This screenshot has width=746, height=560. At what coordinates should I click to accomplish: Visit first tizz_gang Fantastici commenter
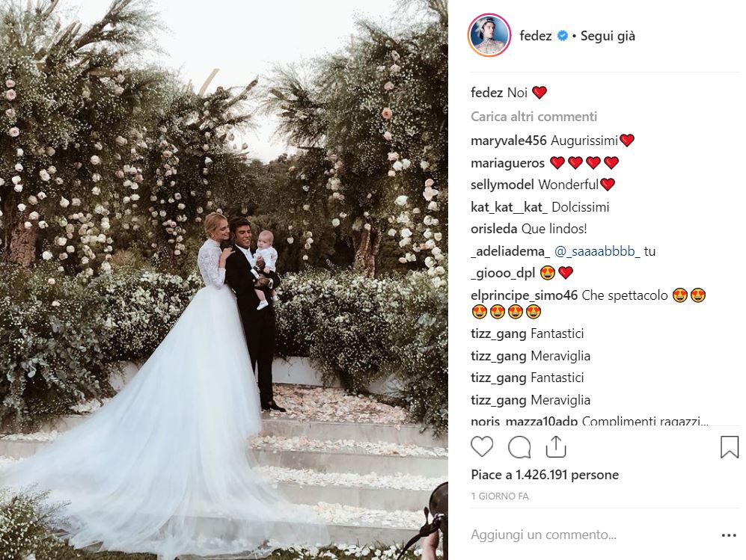tap(498, 333)
